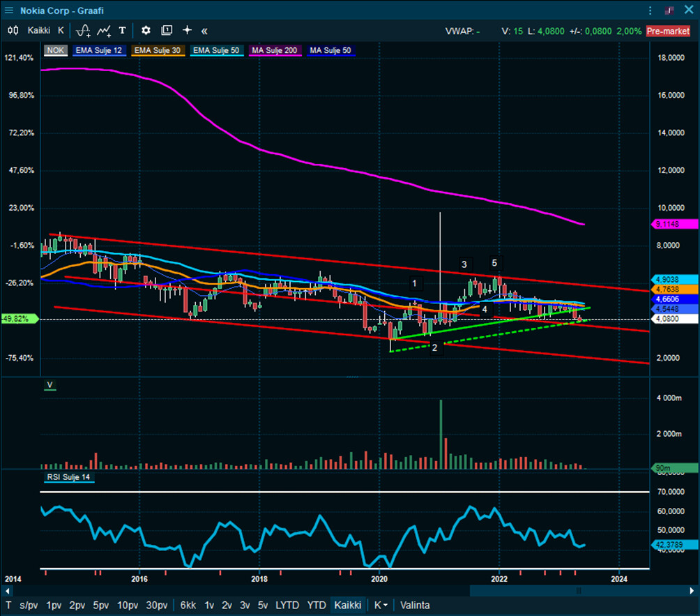Switch to the 5pv timeframe

click(x=101, y=606)
